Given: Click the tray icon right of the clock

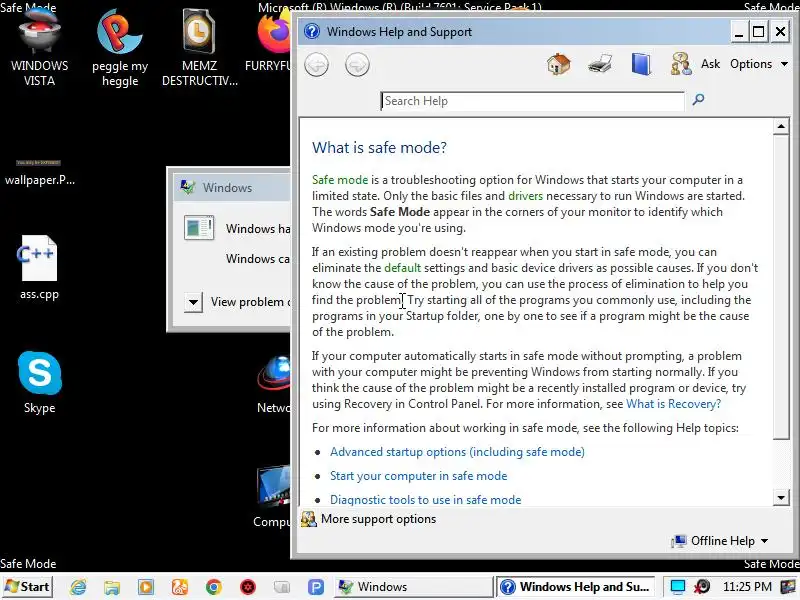Looking at the screenshot, I should [788, 587].
